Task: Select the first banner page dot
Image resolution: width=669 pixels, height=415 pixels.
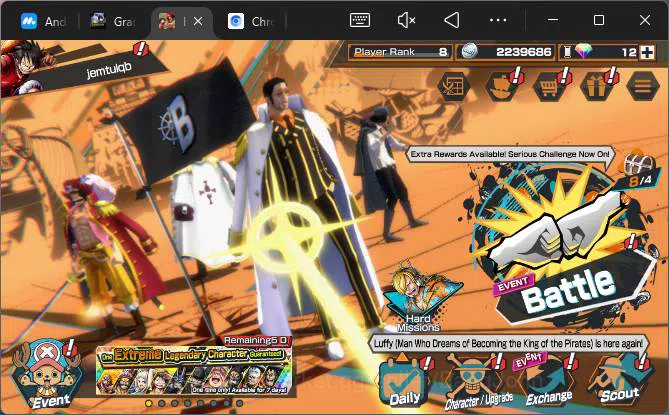Action: pos(148,403)
